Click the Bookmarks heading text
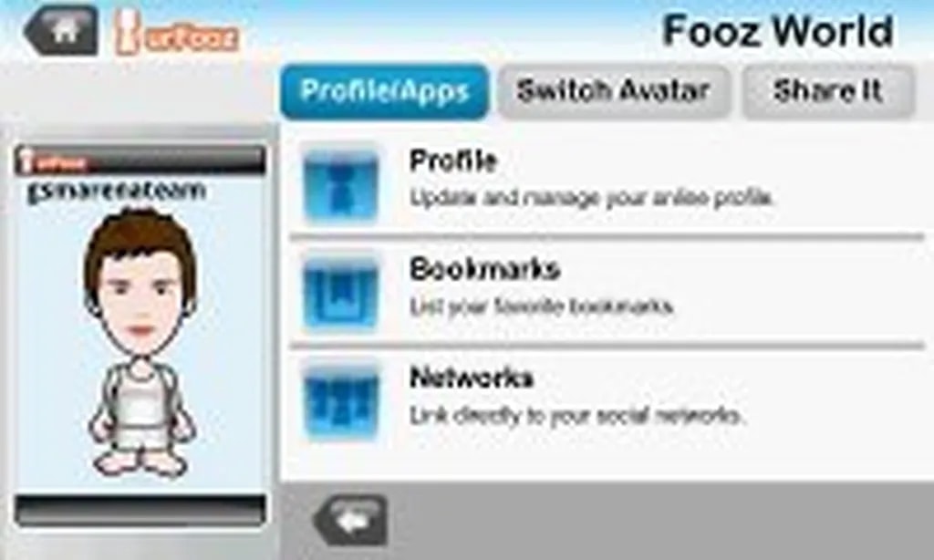This screenshot has width=934, height=560. click(x=485, y=269)
